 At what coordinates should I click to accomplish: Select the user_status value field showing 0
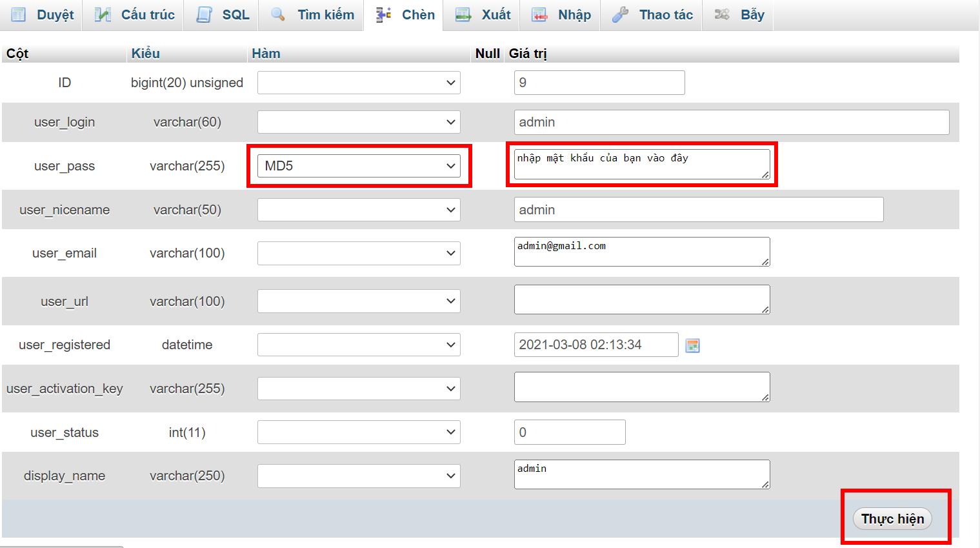coord(569,432)
